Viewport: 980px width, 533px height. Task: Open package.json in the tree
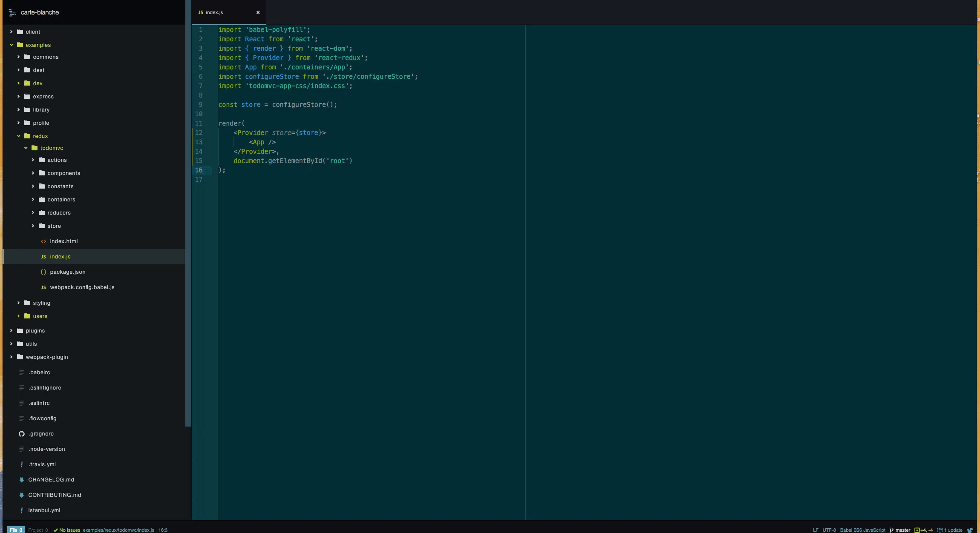(67, 272)
